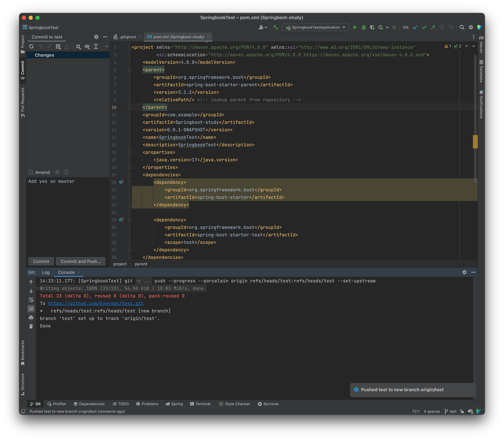Collapse the parent tag on line 5
The height and width of the screenshot is (440, 504).
[x=130, y=70]
